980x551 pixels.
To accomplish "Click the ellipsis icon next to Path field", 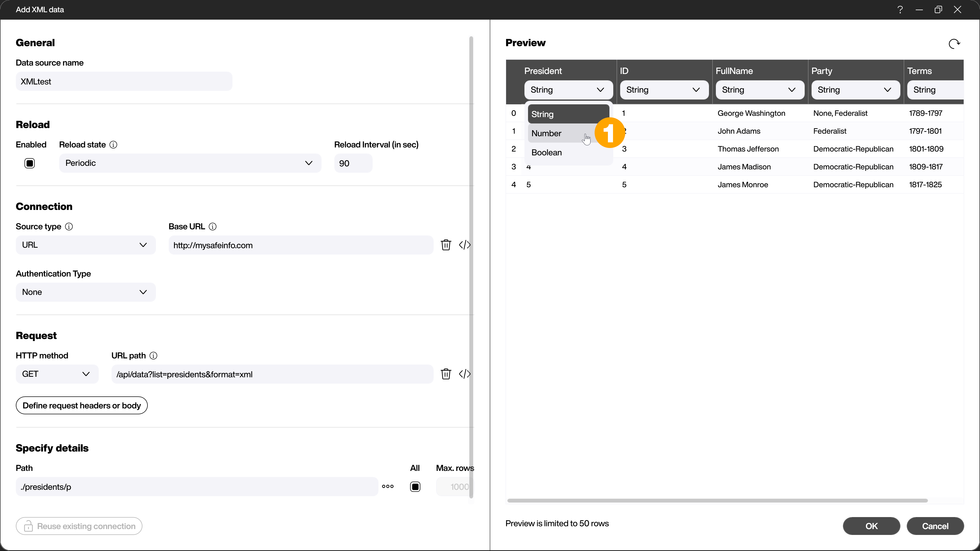I will coord(388,486).
